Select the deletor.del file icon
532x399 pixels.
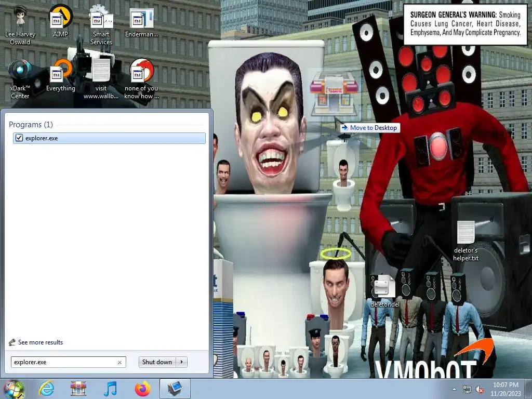(x=385, y=291)
